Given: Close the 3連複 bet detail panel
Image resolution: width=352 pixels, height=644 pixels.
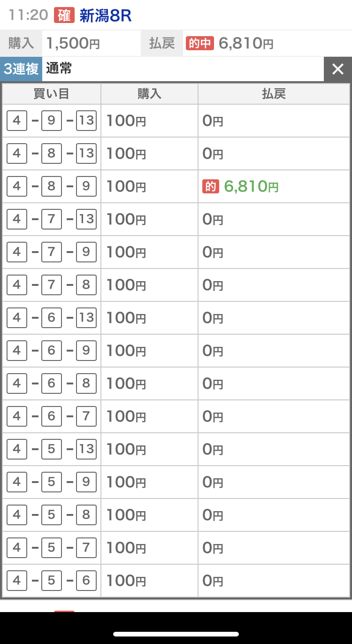Looking at the screenshot, I should tap(337, 69).
